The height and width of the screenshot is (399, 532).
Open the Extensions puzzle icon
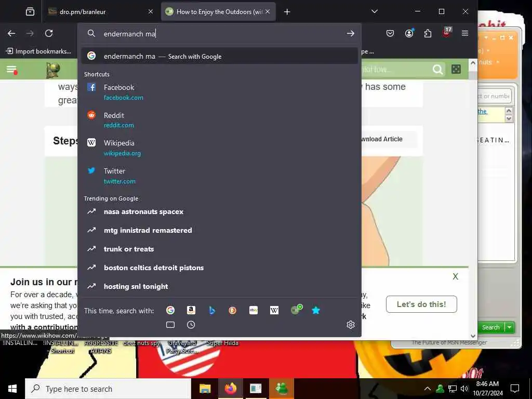point(428,33)
